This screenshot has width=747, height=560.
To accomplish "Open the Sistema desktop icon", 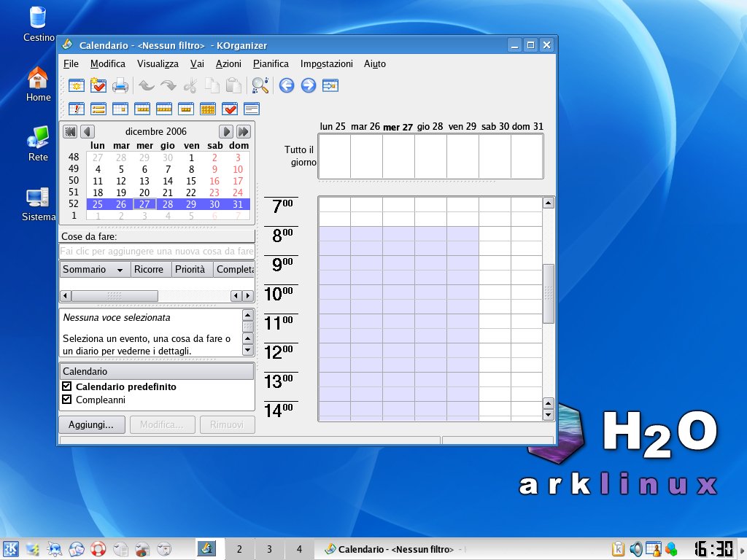I will [x=38, y=204].
